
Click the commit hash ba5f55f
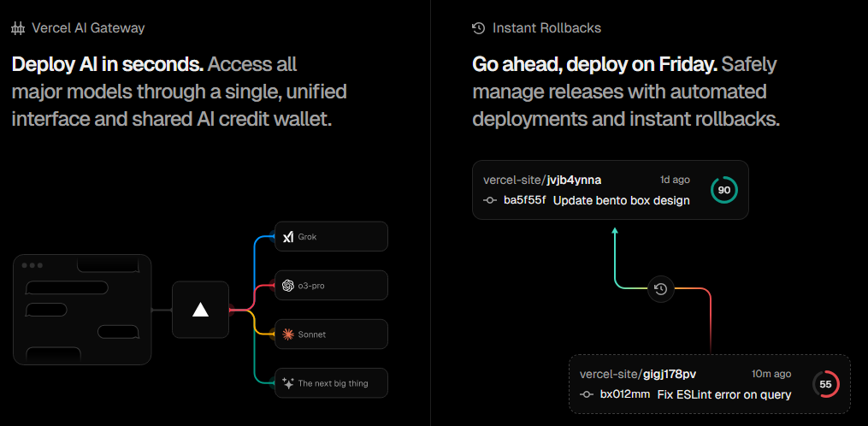(x=525, y=200)
